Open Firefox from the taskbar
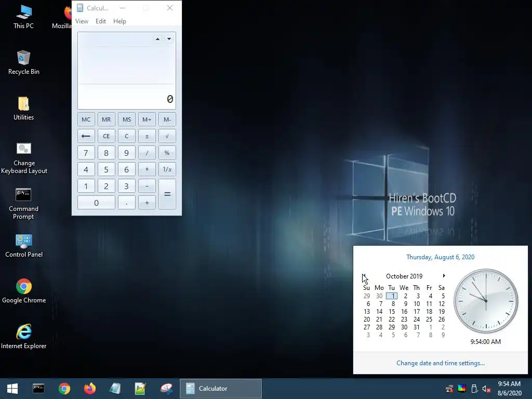 point(90,389)
